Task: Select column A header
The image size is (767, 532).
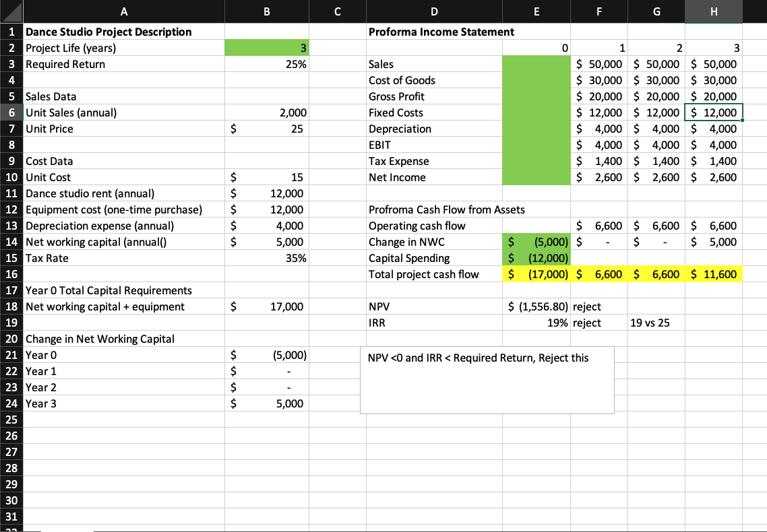Action: pos(124,11)
